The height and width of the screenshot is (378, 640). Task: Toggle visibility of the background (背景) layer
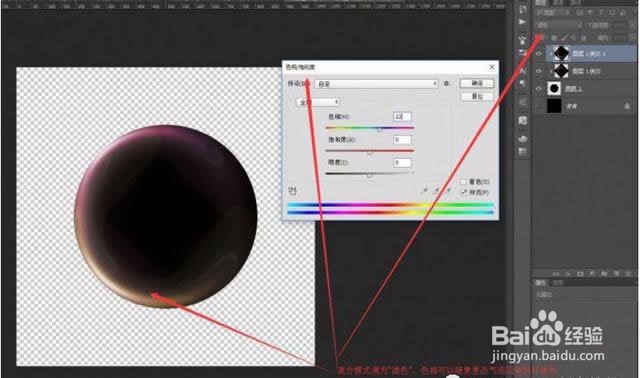[539, 106]
